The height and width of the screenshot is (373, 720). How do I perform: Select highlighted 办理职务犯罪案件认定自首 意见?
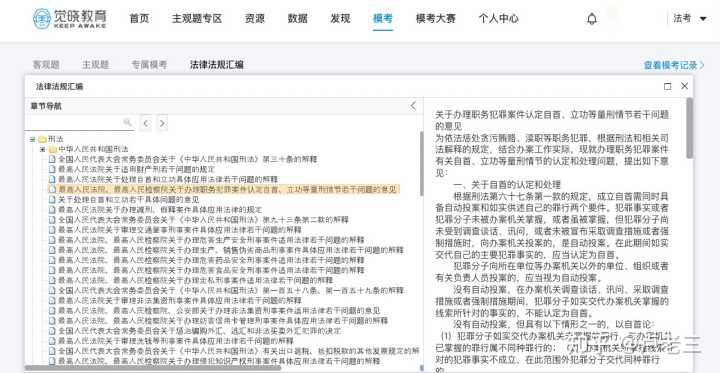227,189
